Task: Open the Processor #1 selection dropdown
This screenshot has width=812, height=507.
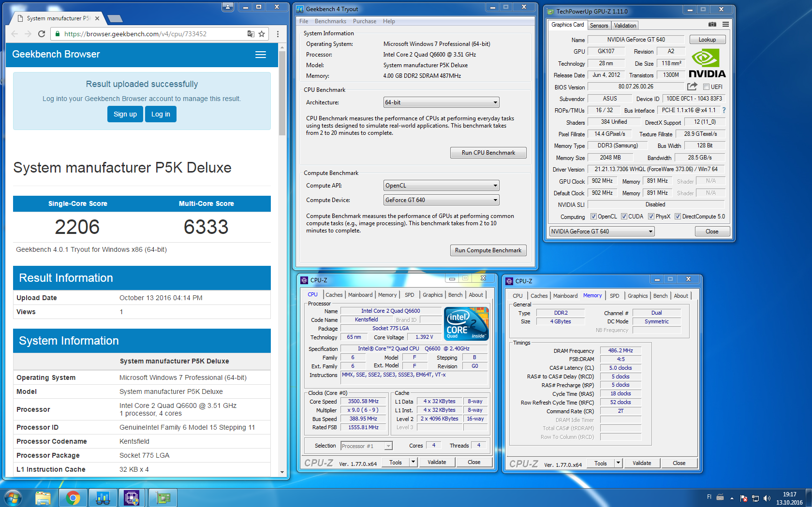Action: coord(367,446)
